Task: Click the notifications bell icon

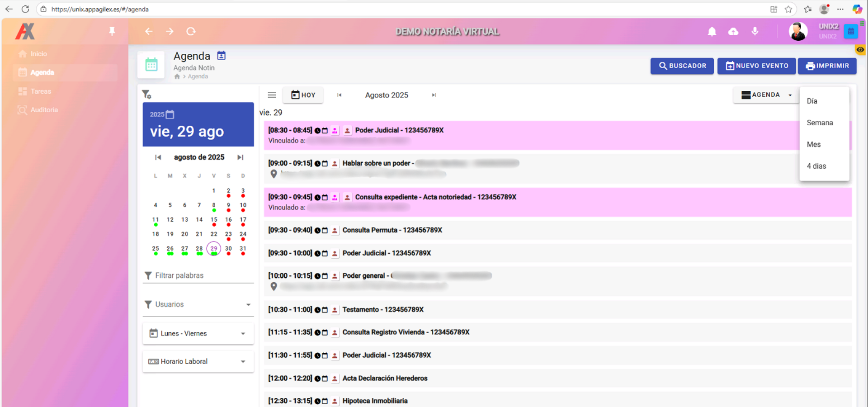Action: click(x=712, y=31)
